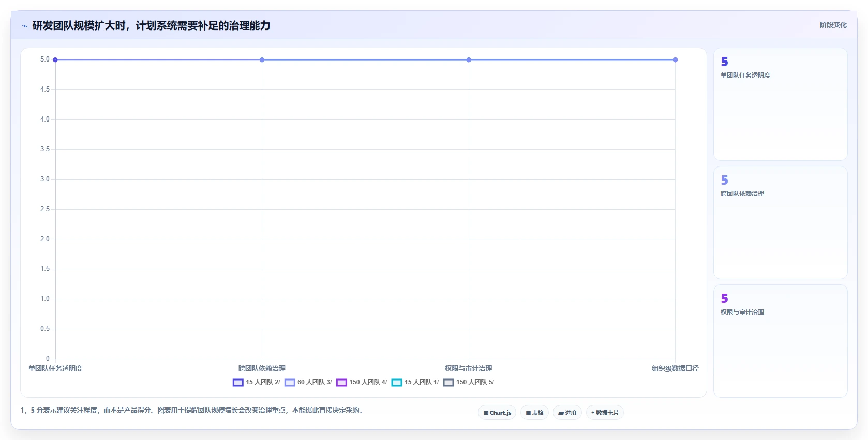Click the 进度 chip
This screenshot has width=868, height=440.
coord(567,413)
